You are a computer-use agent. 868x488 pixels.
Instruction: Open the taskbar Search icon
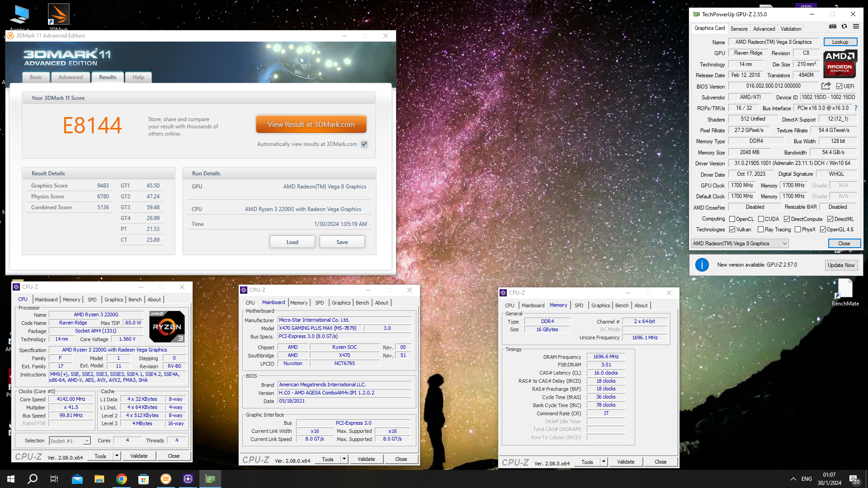[33, 479]
